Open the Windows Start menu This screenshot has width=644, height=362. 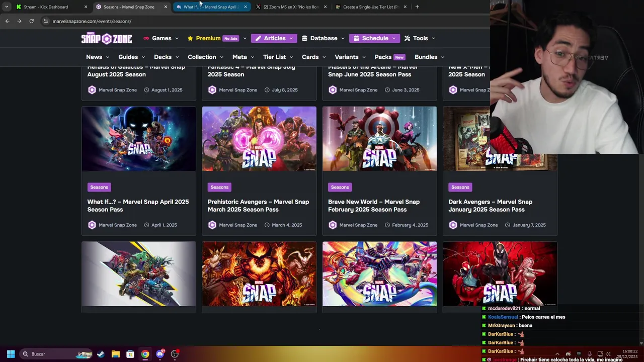(11, 354)
